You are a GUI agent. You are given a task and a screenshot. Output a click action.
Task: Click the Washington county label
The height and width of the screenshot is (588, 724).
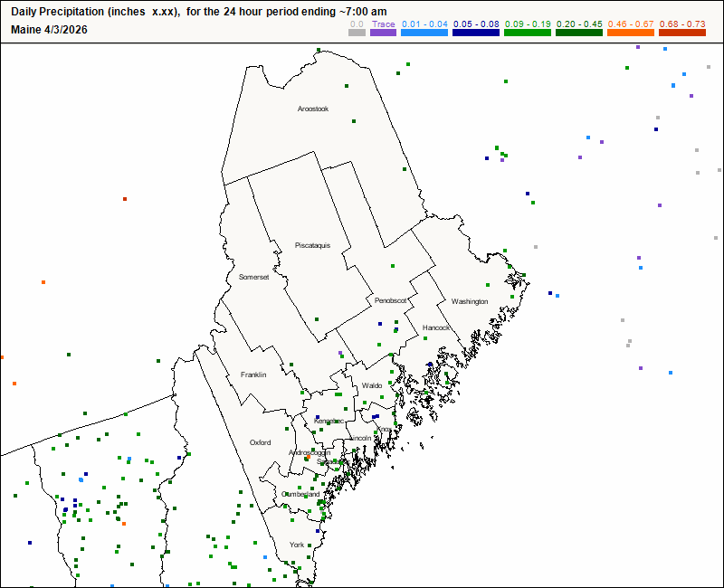[x=470, y=301]
